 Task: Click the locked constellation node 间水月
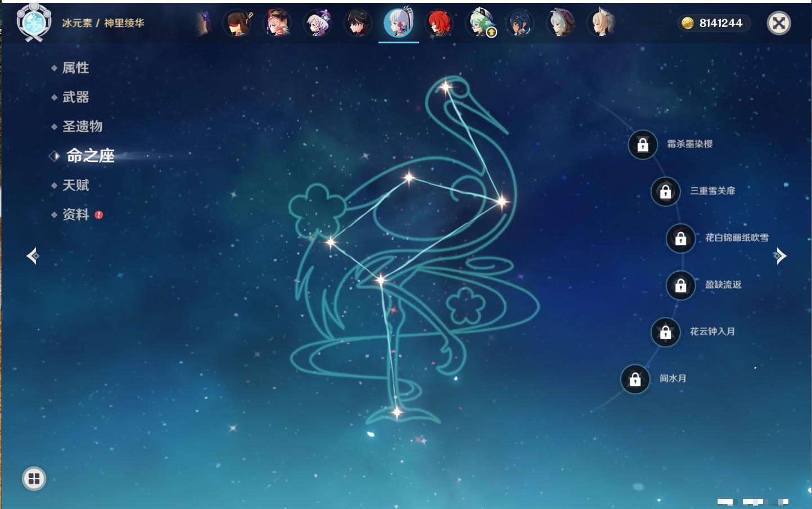(x=635, y=380)
